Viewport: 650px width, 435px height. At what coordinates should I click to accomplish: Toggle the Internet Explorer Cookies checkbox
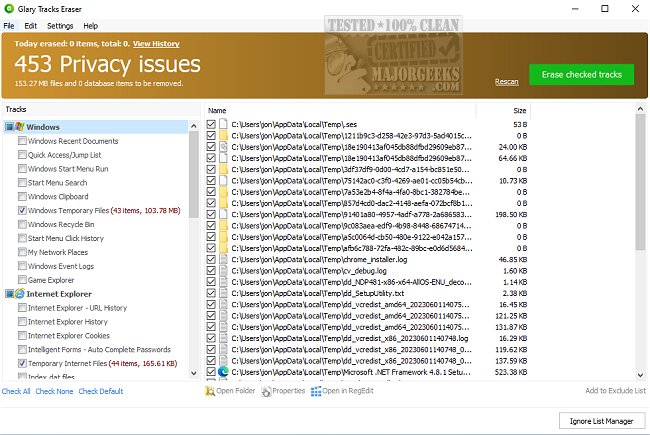[x=22, y=336]
